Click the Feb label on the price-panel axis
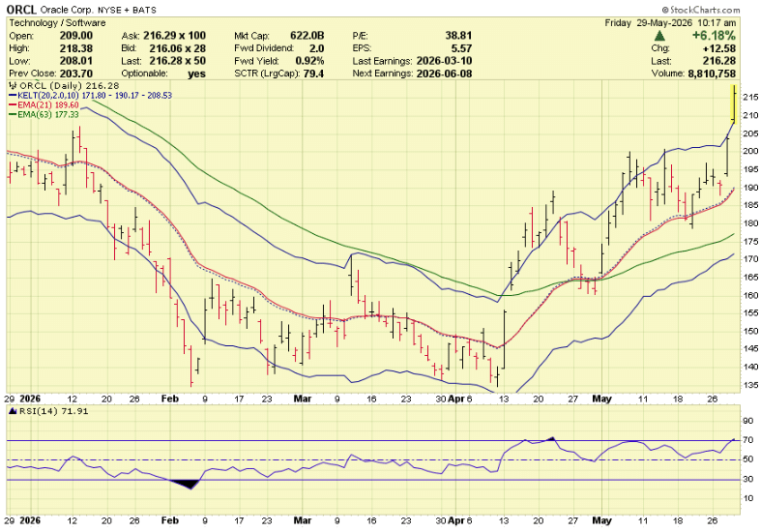Image resolution: width=760 pixels, height=532 pixels. coord(169,399)
